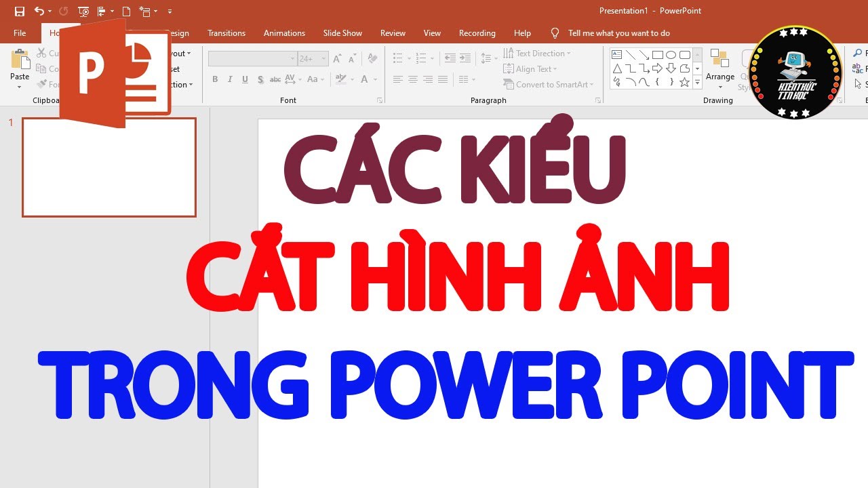
Task: Open the font name combo box
Action: [x=252, y=59]
